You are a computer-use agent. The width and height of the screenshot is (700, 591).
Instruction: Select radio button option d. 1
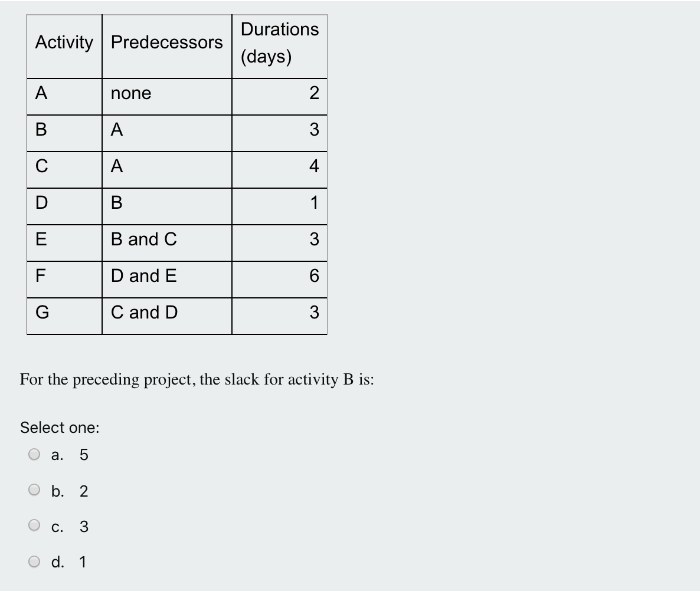(x=34, y=562)
